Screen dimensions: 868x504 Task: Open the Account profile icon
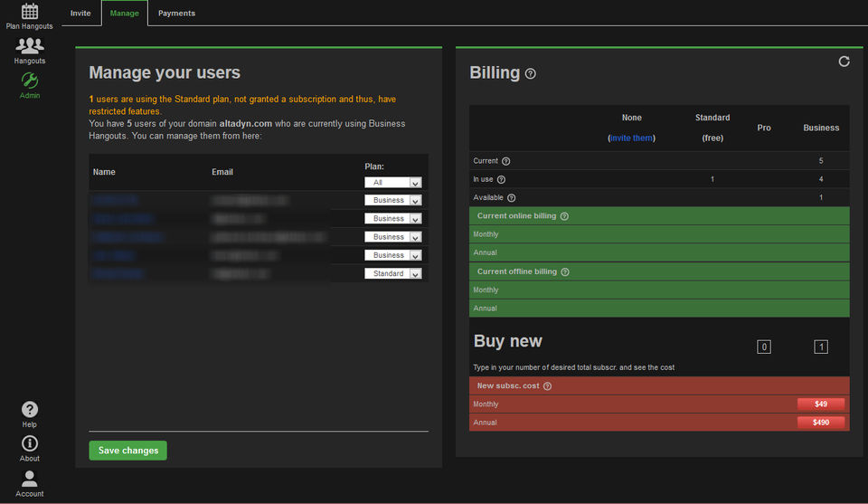[x=30, y=478]
